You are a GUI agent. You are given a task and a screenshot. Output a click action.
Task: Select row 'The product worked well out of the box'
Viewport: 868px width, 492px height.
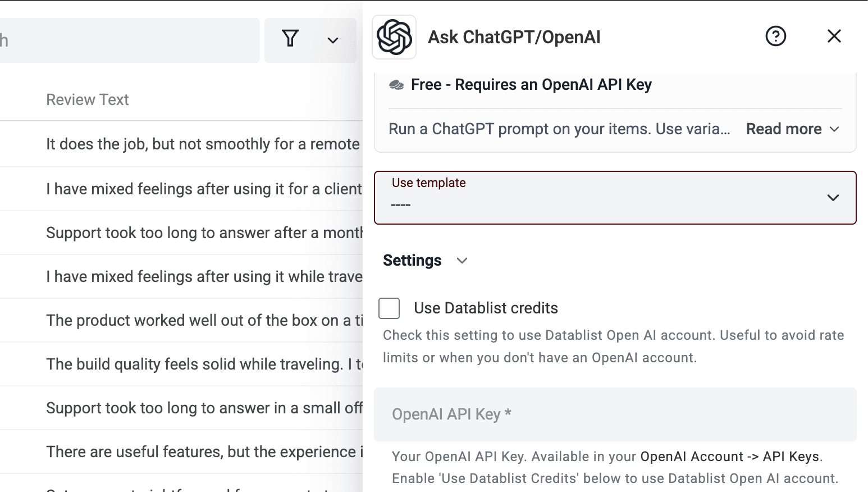181,320
